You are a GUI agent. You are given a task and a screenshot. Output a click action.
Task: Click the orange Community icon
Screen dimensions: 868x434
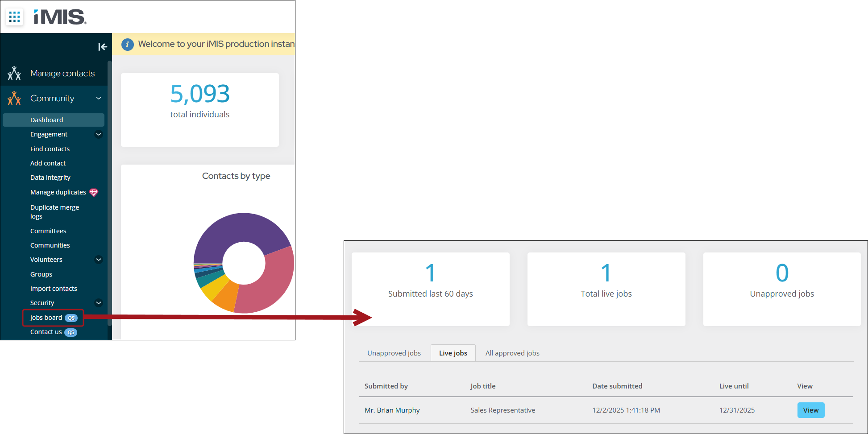point(14,99)
